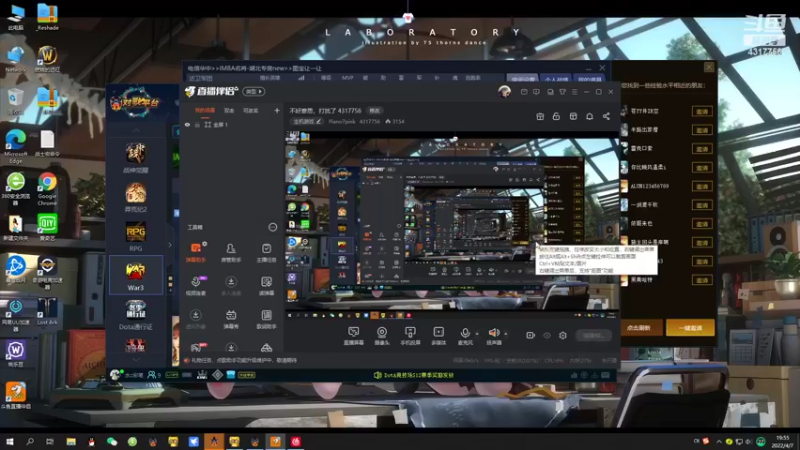The width and height of the screenshot is (800, 450).
Task: Toggle lock on 全屏 1 source
Action: coord(197,124)
